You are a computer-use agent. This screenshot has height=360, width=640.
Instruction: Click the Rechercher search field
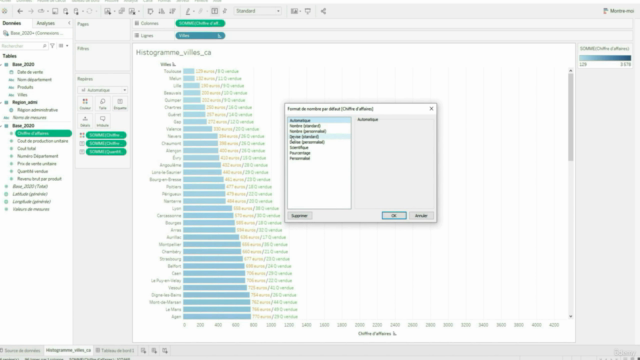(x=23, y=46)
